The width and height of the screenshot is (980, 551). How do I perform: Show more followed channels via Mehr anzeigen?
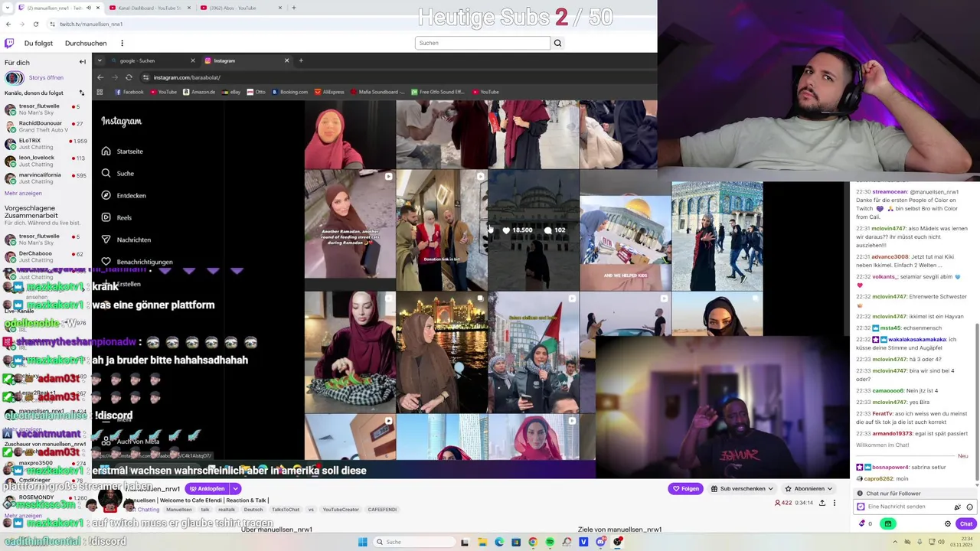click(23, 193)
